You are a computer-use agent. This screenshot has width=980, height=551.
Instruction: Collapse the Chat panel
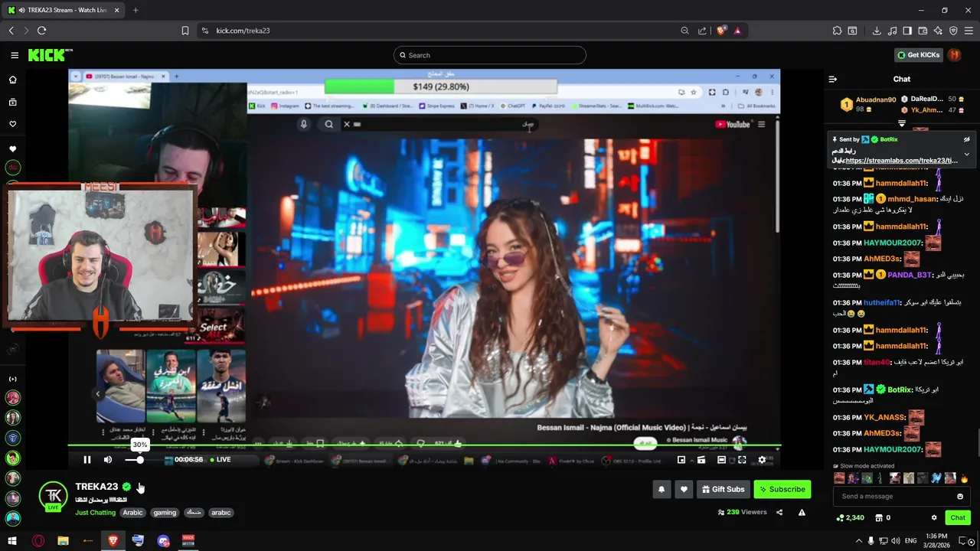click(x=833, y=79)
